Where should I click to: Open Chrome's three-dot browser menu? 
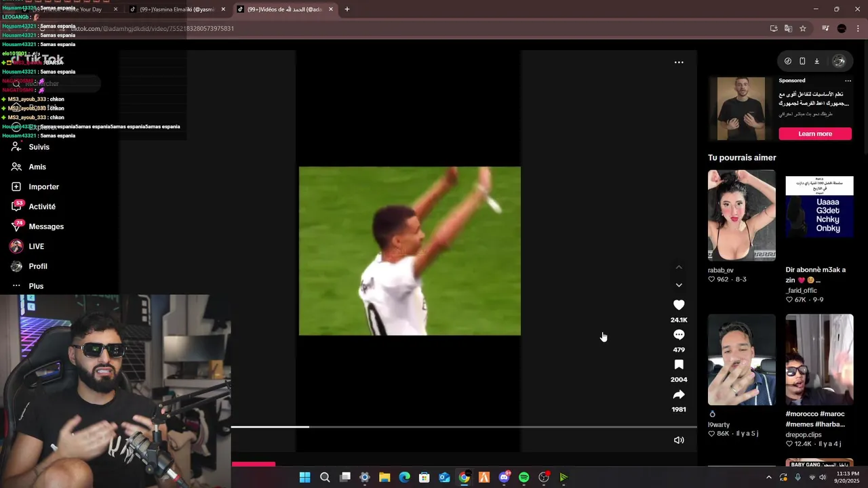(858, 28)
